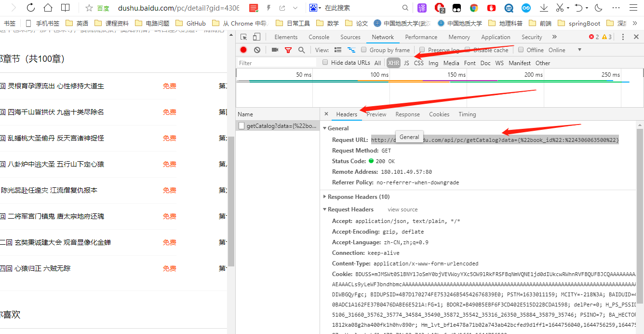Click the red error count indicator
The width and height of the screenshot is (644, 334).
pyautogui.click(x=594, y=37)
